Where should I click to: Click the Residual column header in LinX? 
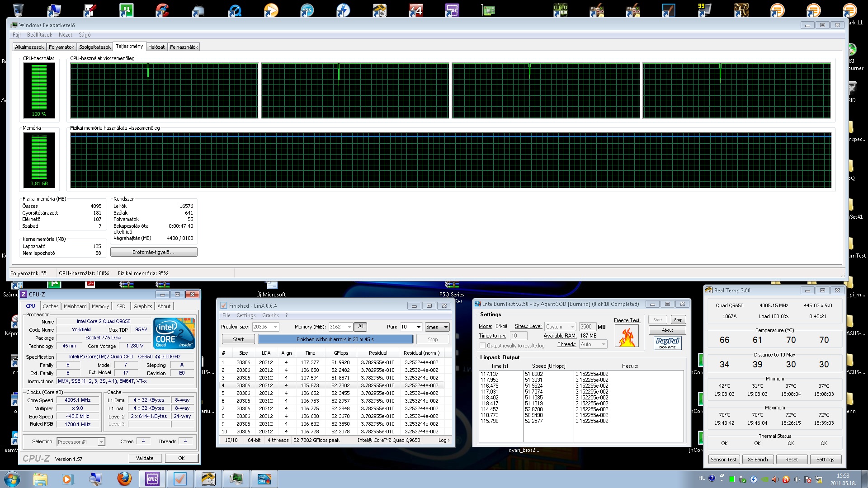tap(378, 353)
